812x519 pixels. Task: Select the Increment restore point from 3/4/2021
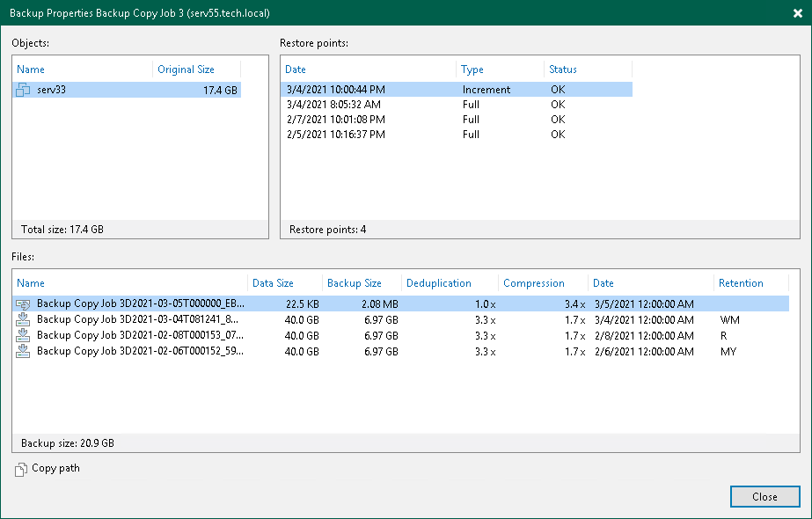point(369,89)
